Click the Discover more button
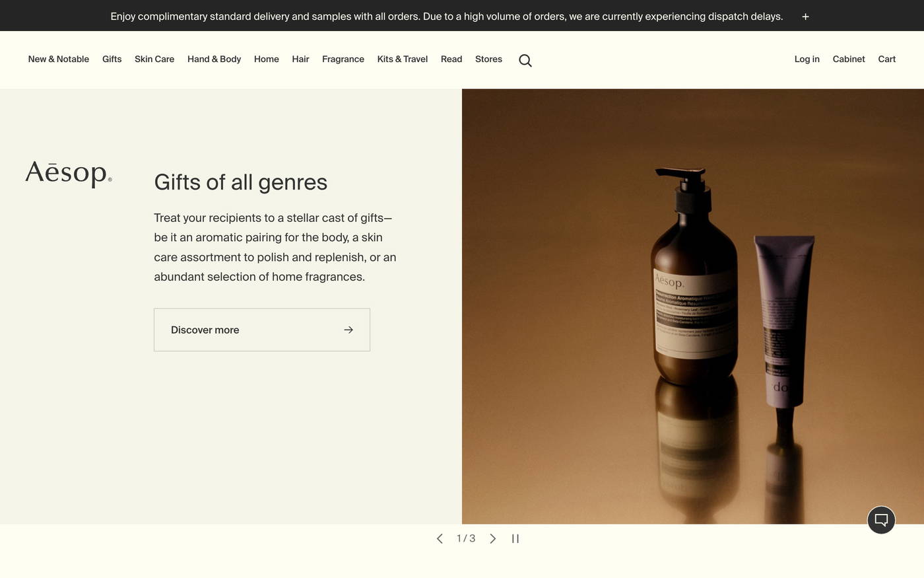The height and width of the screenshot is (578, 924). pyautogui.click(x=261, y=330)
